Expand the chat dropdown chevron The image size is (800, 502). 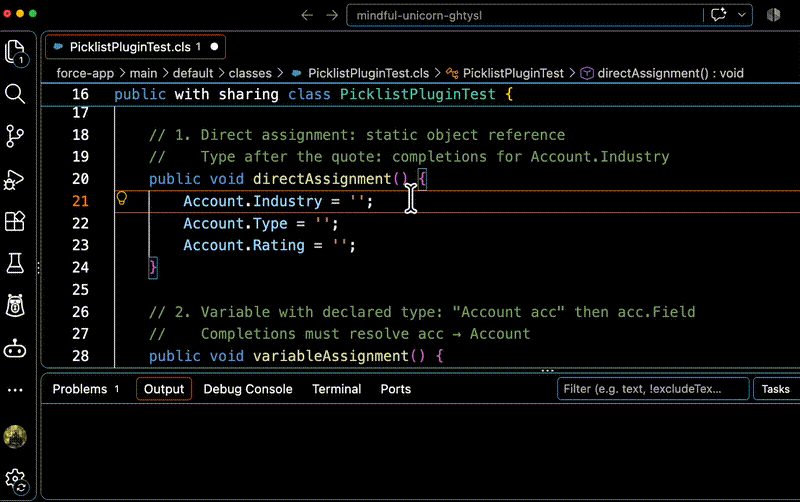742,15
